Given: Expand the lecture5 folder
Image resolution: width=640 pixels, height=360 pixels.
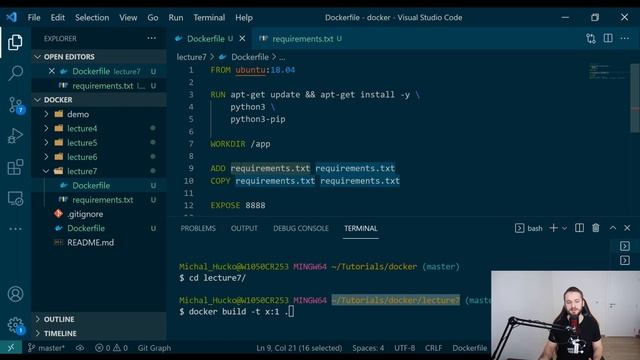Looking at the screenshot, I should (x=46, y=142).
